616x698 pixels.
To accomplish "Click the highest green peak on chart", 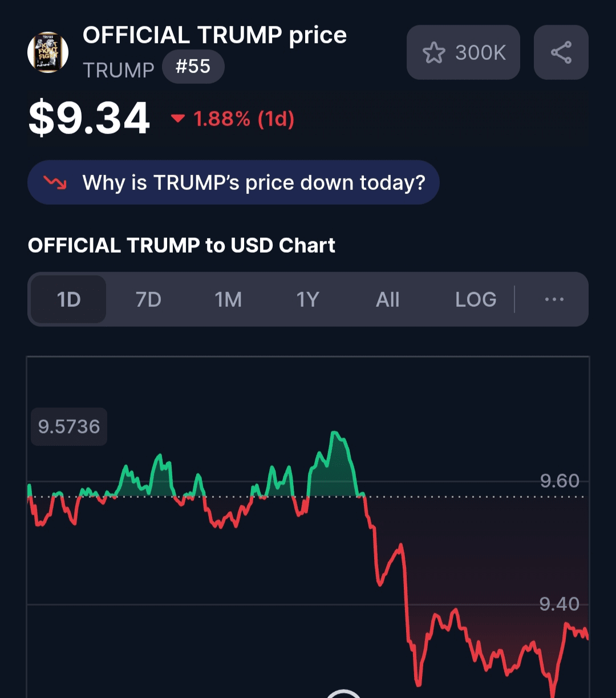I will [x=335, y=433].
